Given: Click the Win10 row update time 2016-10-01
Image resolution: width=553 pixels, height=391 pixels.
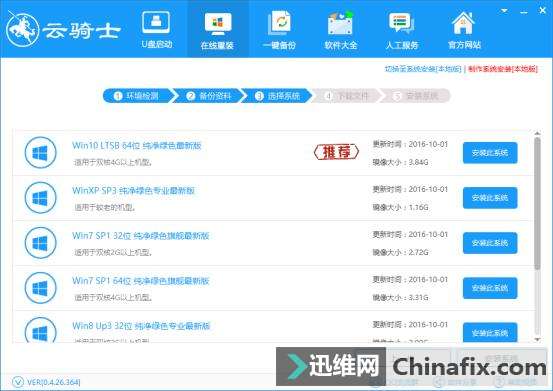Looking at the screenshot, I should point(410,144).
